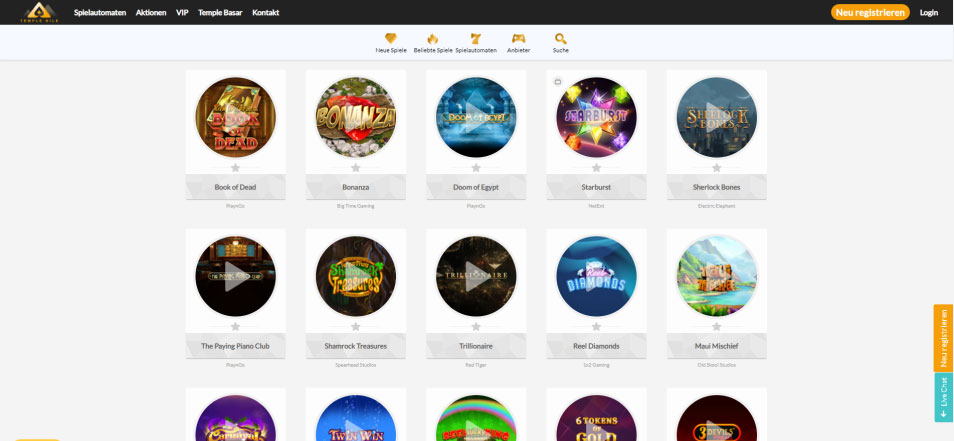This screenshot has width=954, height=441.
Task: Click Old Skool Studios provider text
Action: click(717, 365)
